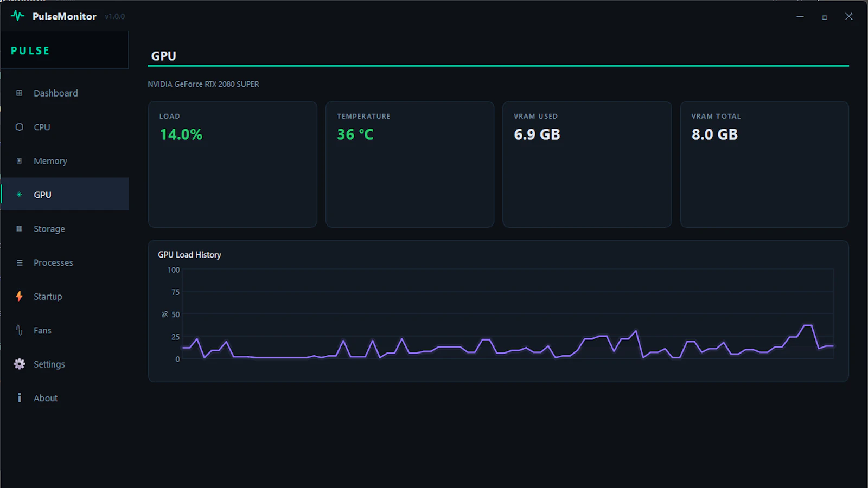Click the 25 y-axis label
Viewport: 868px width, 488px height.
[x=175, y=337]
